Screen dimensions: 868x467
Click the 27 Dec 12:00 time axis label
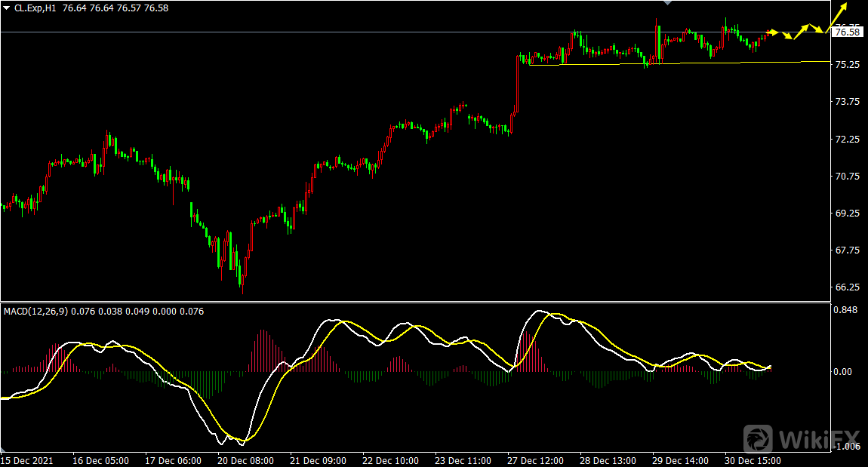pos(535,459)
